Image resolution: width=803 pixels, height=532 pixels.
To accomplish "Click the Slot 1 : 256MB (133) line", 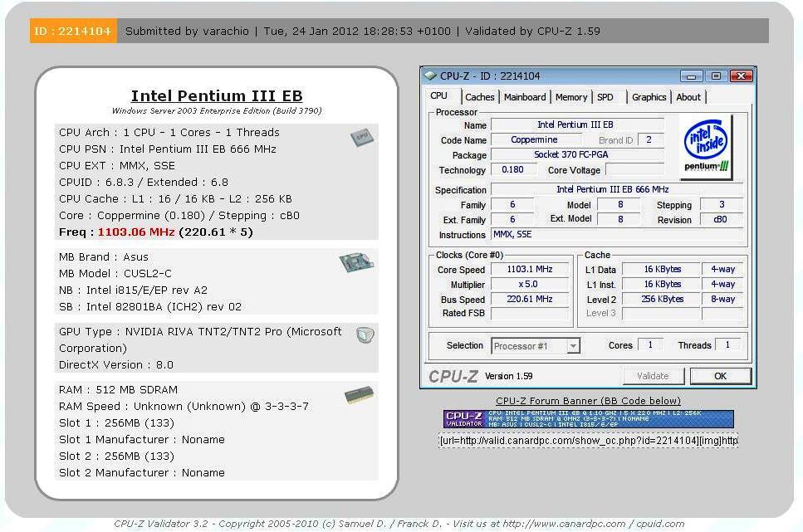I will click(117, 423).
